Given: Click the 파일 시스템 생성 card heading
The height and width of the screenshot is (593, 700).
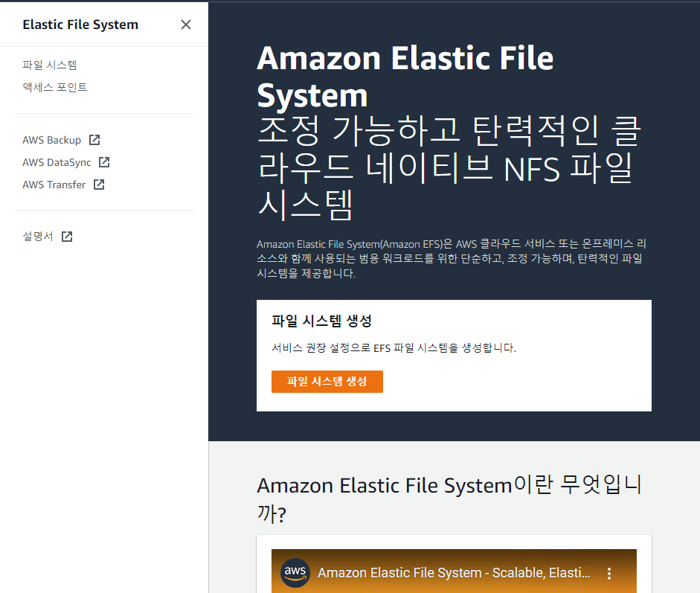Looking at the screenshot, I should point(321,321).
